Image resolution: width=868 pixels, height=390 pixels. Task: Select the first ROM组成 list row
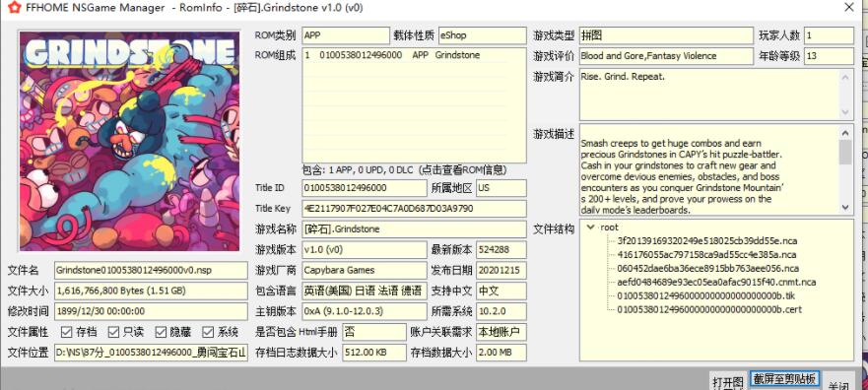tap(405, 55)
